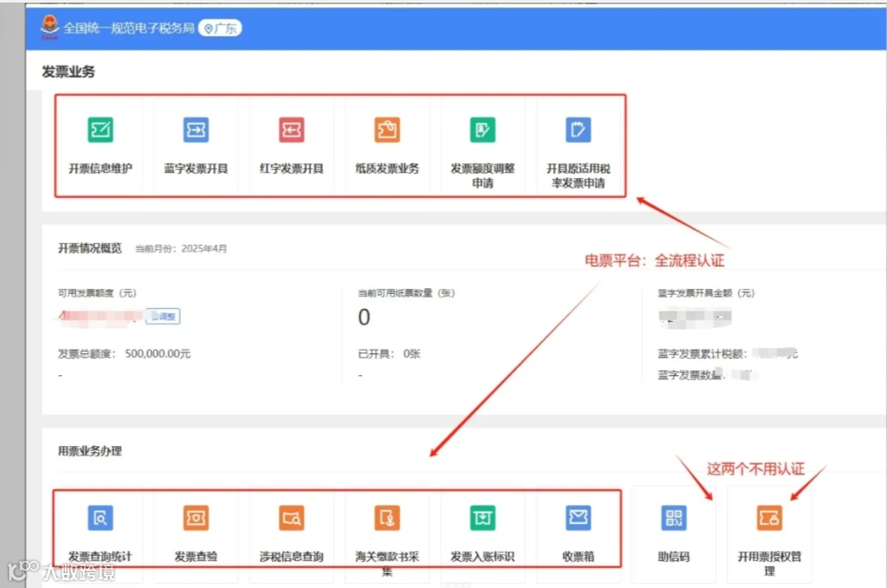The width and height of the screenshot is (887, 588).
Task: Open 开用票授权管理 authorization management
Action: (x=769, y=534)
